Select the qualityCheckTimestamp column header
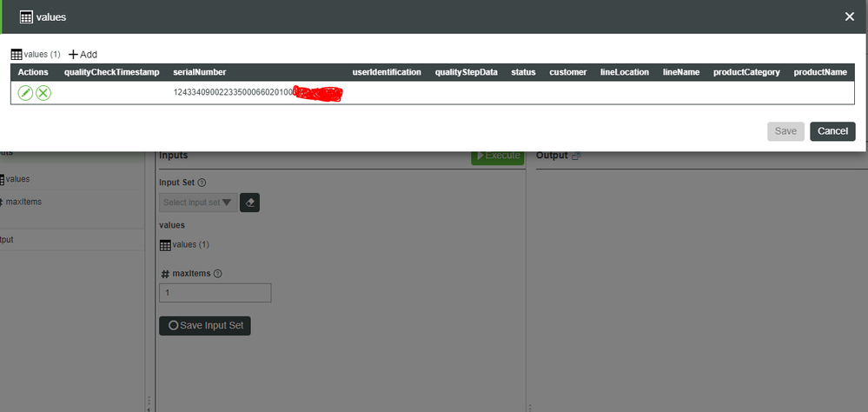The width and height of the screenshot is (868, 412). pyautogui.click(x=112, y=72)
